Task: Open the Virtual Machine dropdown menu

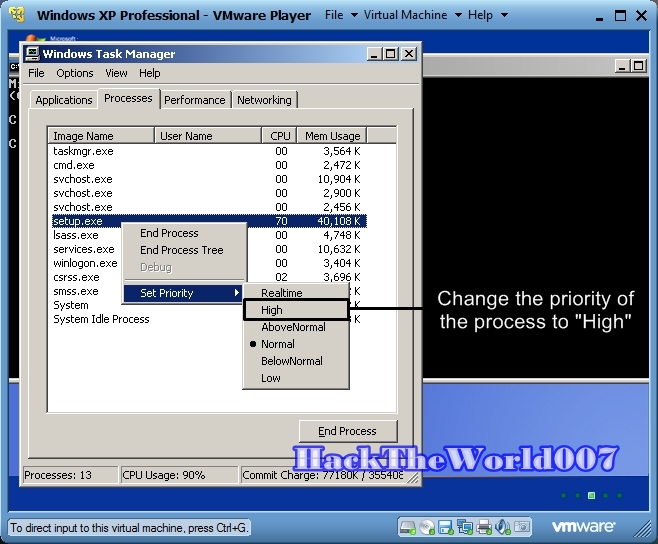Action: [x=413, y=15]
